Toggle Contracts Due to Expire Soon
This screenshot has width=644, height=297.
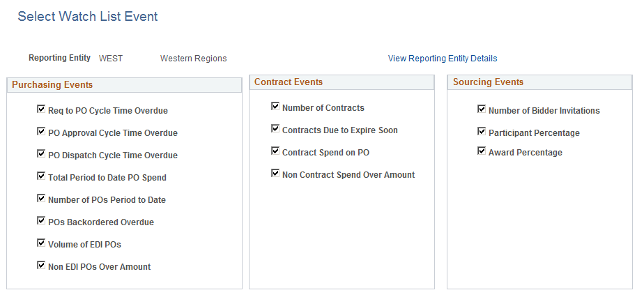275,129
